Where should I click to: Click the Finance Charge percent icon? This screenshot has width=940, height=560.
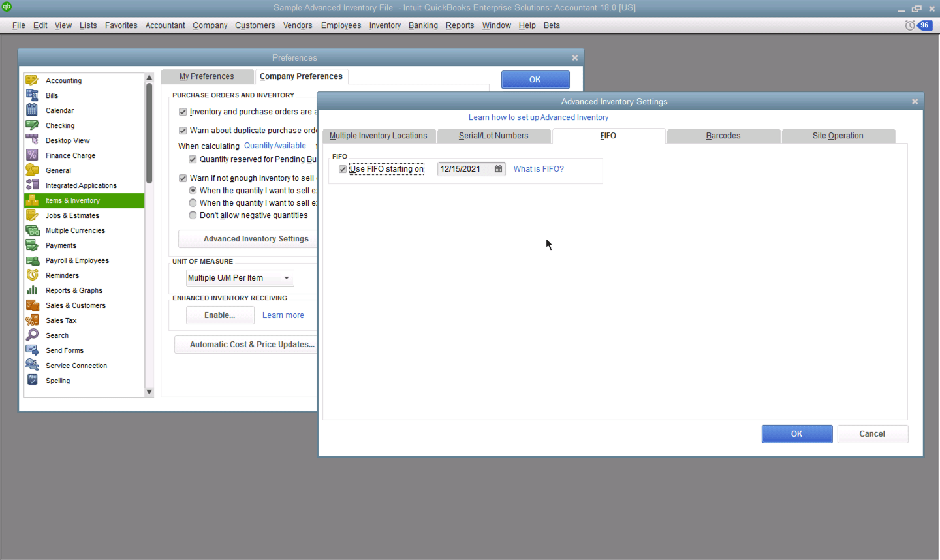coord(32,155)
